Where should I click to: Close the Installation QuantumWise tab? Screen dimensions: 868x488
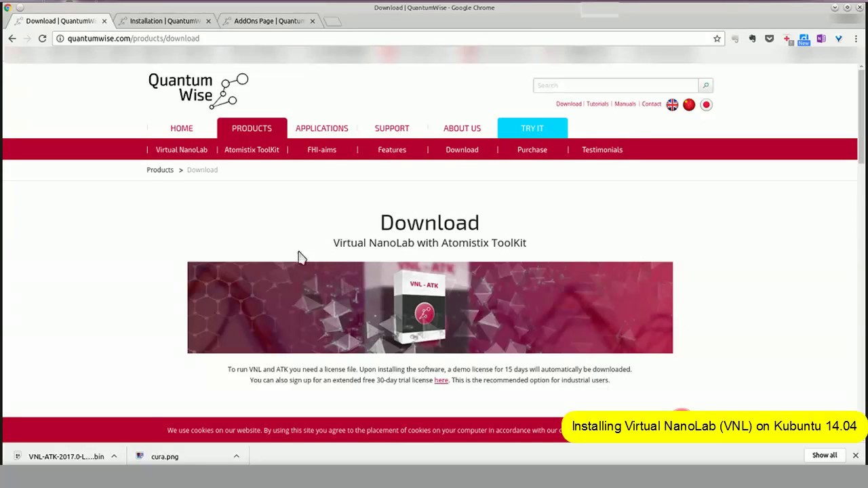point(208,21)
